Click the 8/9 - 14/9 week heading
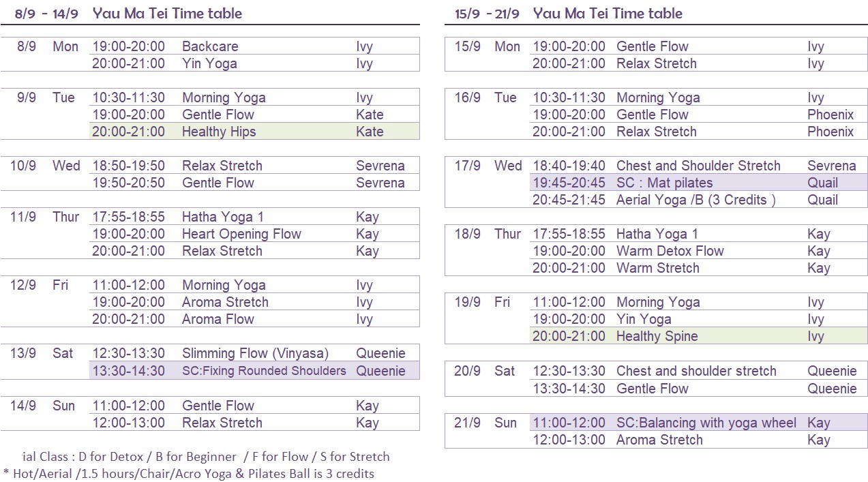The height and width of the screenshot is (482, 868). point(46,14)
